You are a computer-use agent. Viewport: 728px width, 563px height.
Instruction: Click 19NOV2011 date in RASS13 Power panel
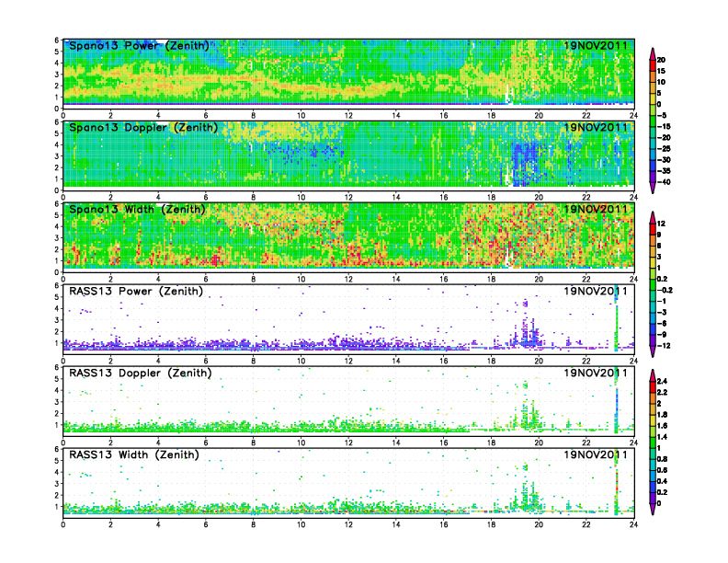click(596, 292)
